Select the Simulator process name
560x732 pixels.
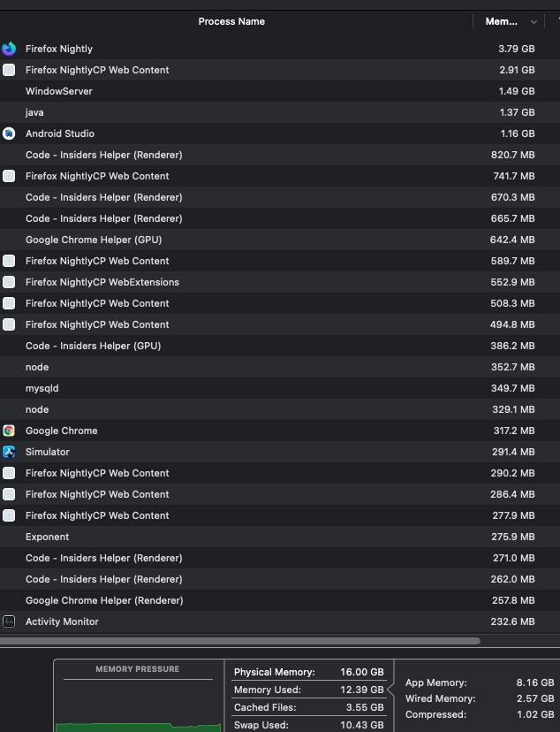48,452
